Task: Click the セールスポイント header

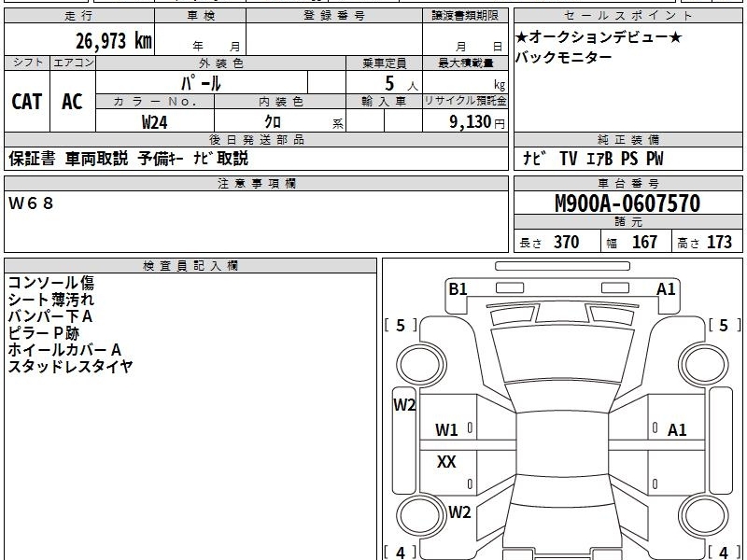Action: [x=628, y=16]
